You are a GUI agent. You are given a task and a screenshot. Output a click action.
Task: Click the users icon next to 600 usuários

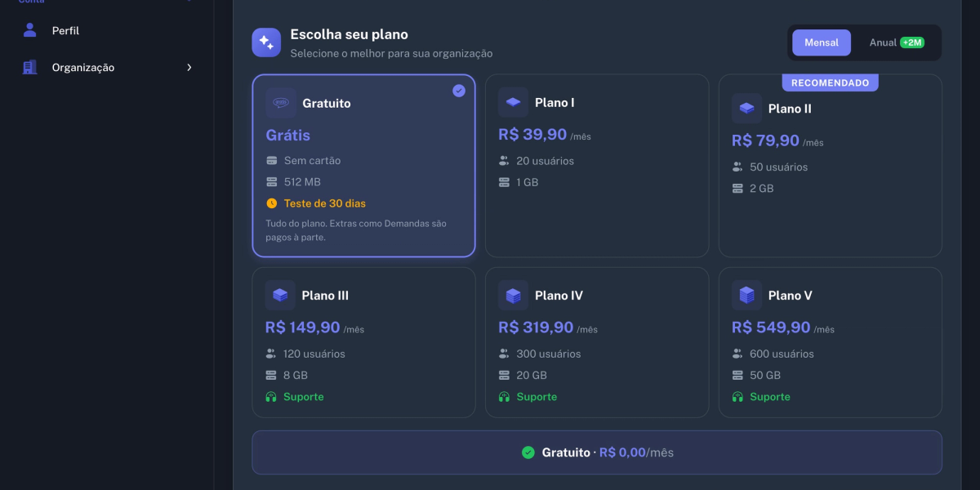(x=737, y=354)
